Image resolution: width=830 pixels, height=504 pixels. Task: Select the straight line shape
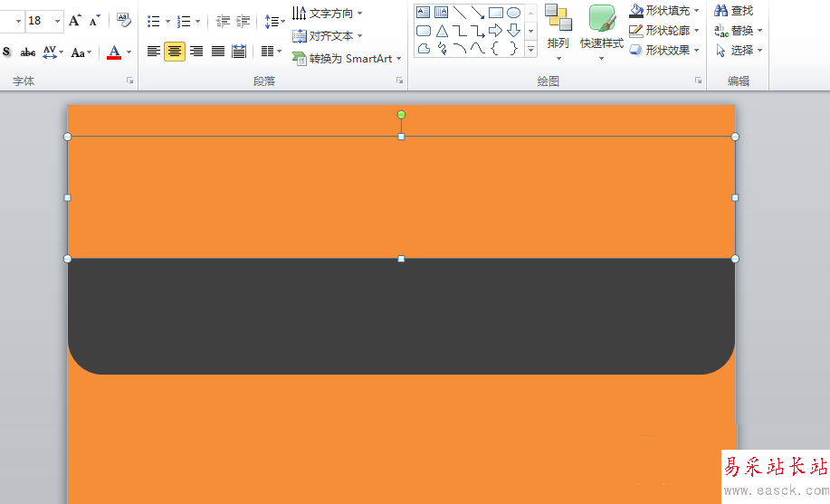coord(460,12)
